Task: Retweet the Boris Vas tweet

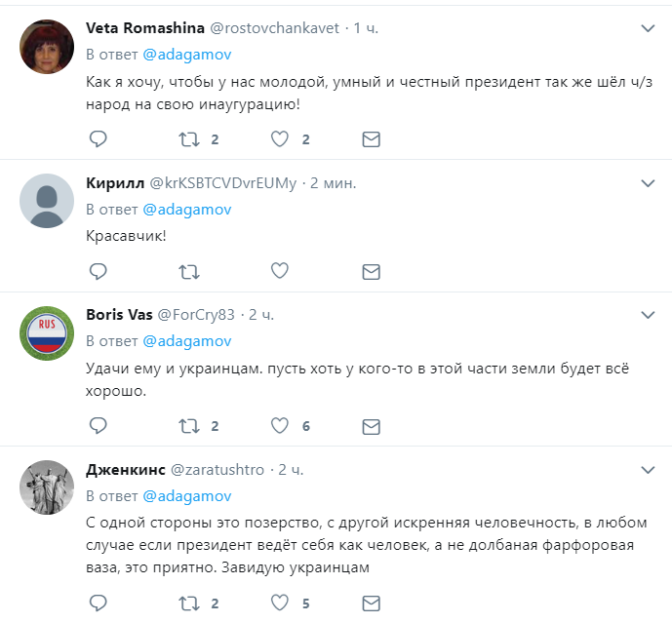Action: 189,426
